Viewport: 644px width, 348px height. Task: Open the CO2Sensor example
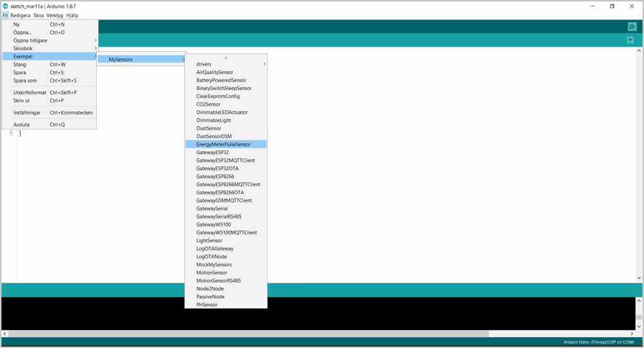click(226, 104)
